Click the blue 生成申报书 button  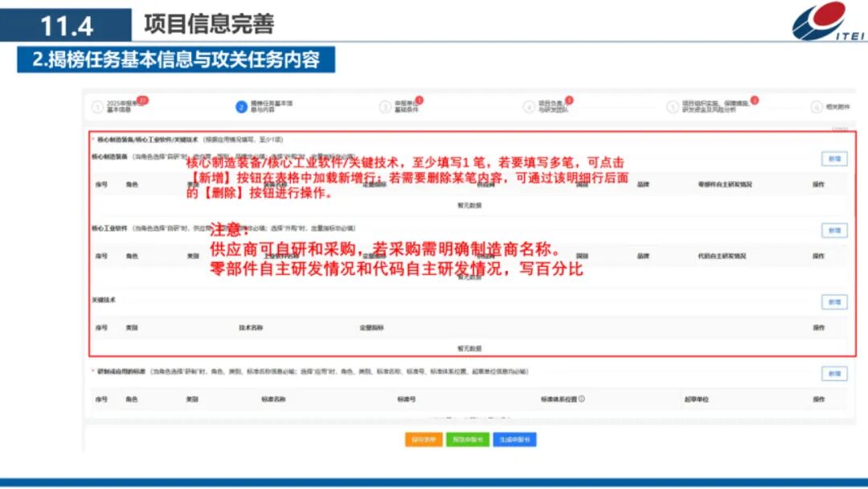tap(515, 439)
